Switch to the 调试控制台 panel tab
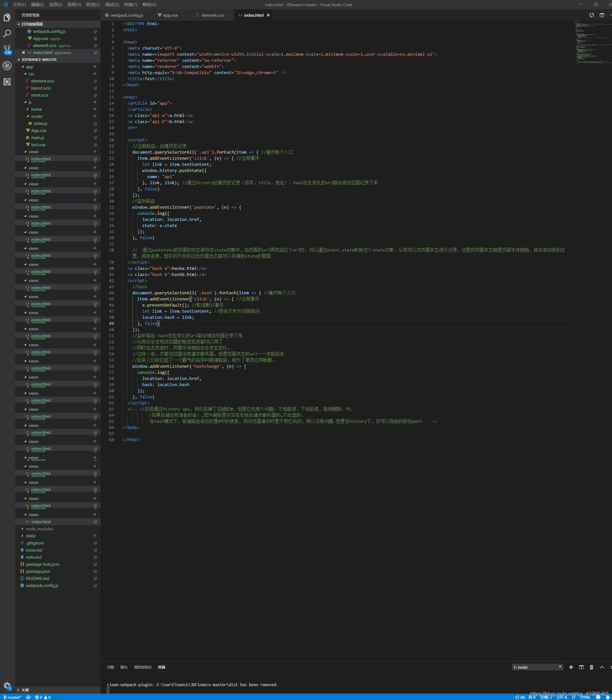Screen dimensions: 612x700 [x=143, y=667]
